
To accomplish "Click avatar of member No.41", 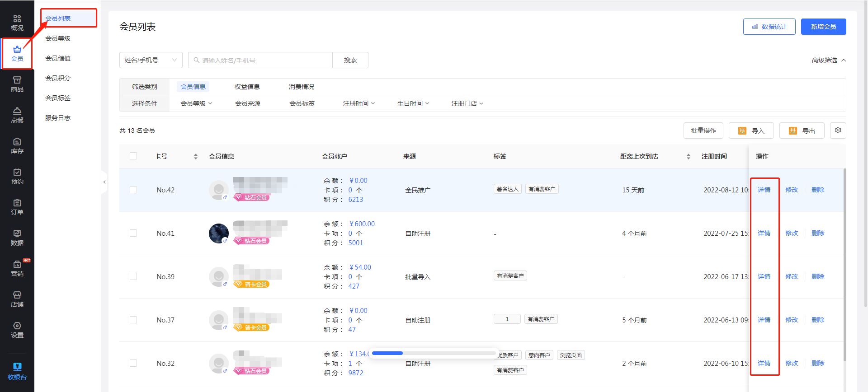I will point(219,233).
